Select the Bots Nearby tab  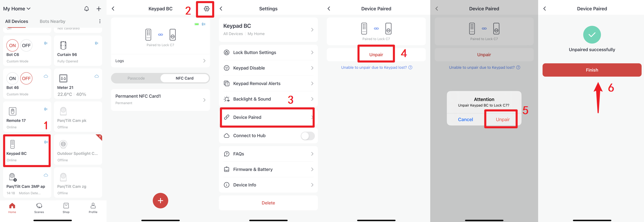53,21
